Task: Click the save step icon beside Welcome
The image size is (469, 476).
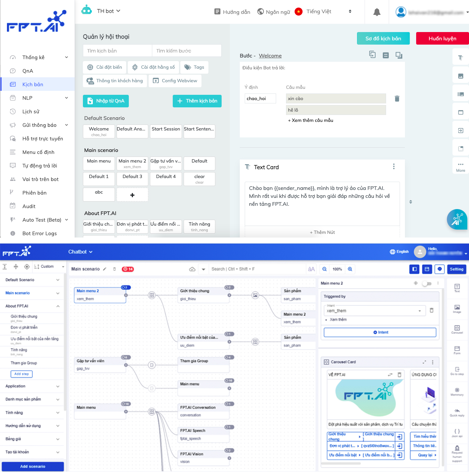Action: pos(385,55)
